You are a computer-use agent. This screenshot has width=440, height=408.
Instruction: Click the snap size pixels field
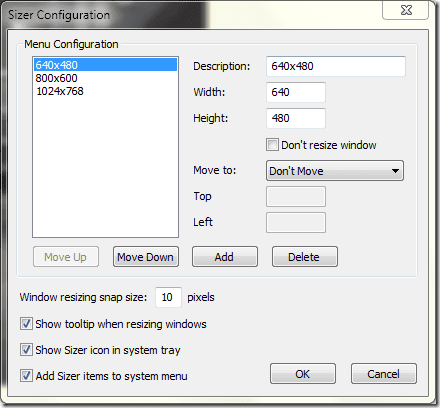168,297
